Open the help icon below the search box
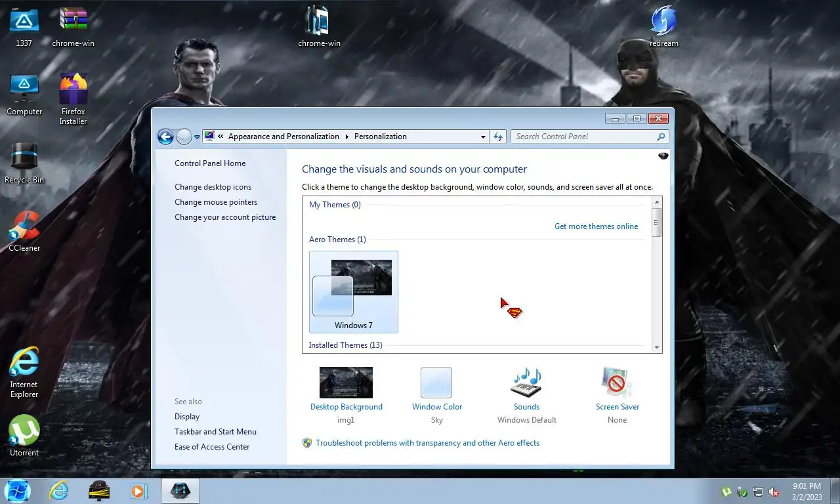 [663, 156]
